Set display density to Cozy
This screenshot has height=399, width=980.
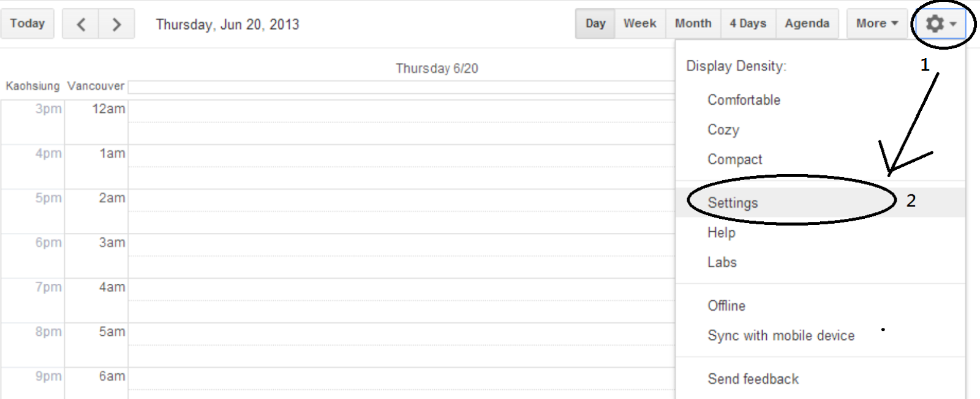pos(723,129)
